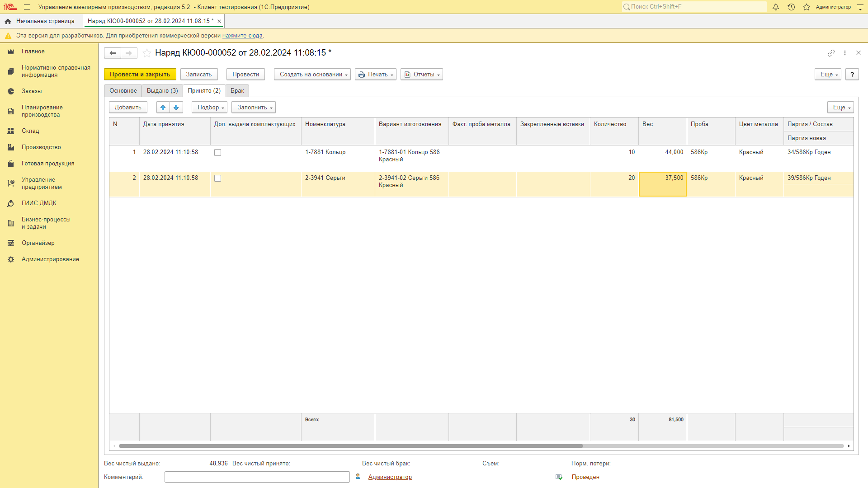Switch to Выдано (3) tab

(162, 91)
